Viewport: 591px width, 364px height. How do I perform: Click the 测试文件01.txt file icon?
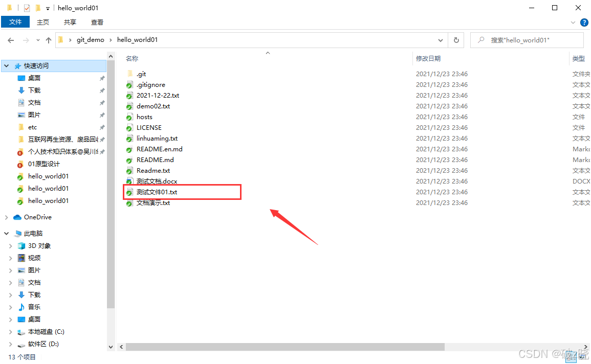click(x=129, y=192)
